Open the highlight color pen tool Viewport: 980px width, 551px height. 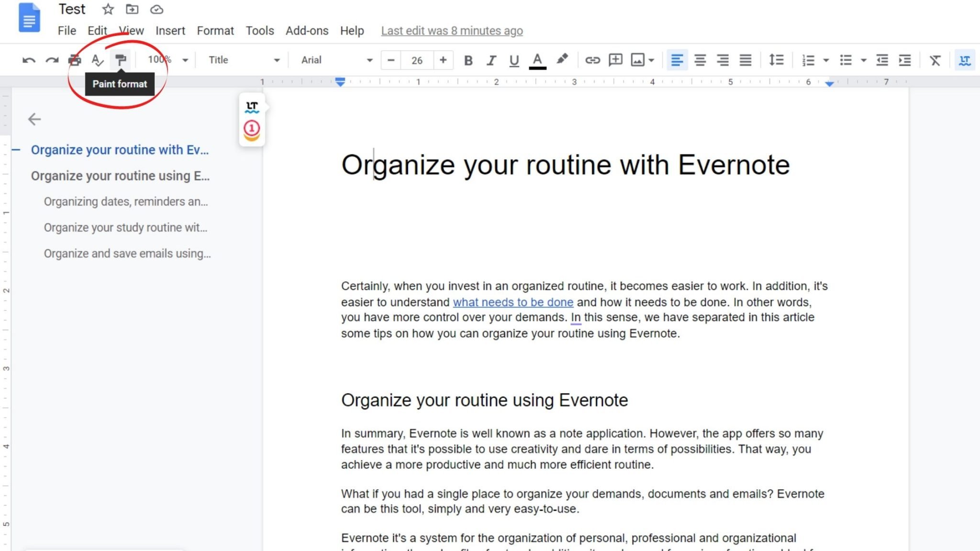click(x=562, y=60)
